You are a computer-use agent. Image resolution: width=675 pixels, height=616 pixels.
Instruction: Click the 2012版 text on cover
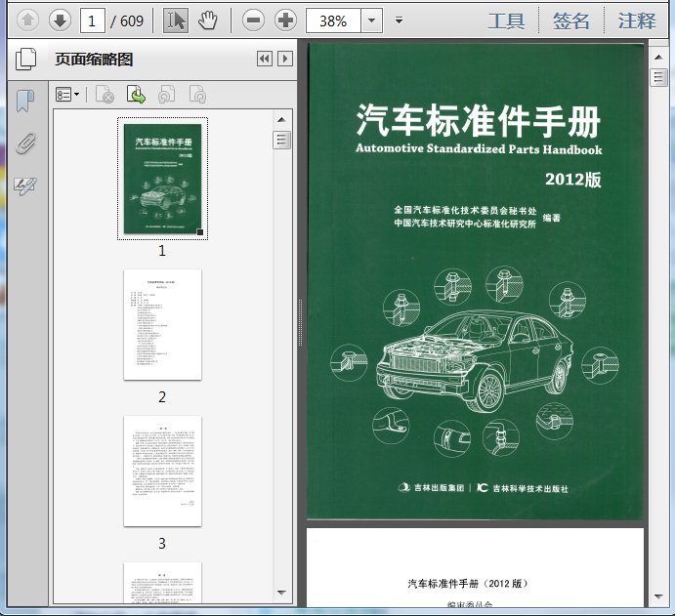[573, 180]
